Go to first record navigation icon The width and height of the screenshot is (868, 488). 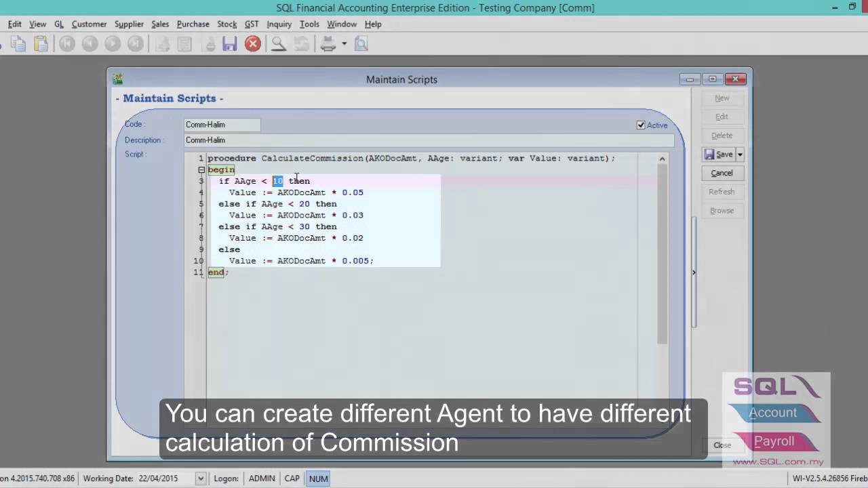pos(66,44)
